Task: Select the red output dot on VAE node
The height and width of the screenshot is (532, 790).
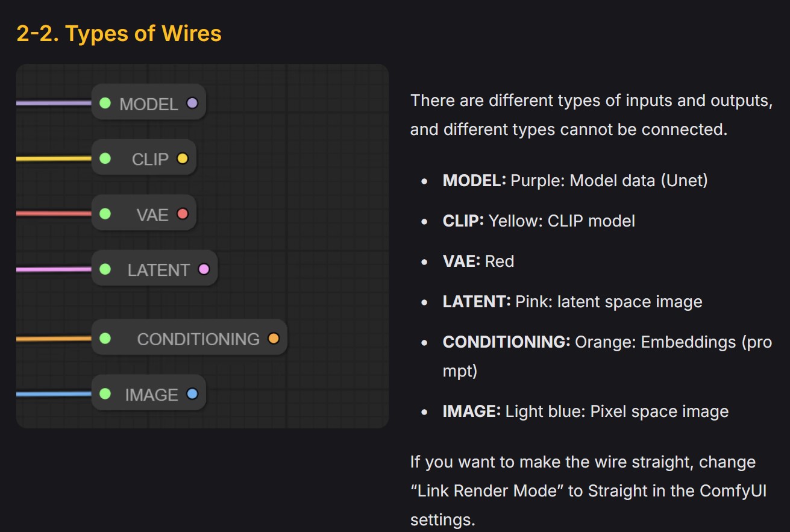Action: [183, 213]
